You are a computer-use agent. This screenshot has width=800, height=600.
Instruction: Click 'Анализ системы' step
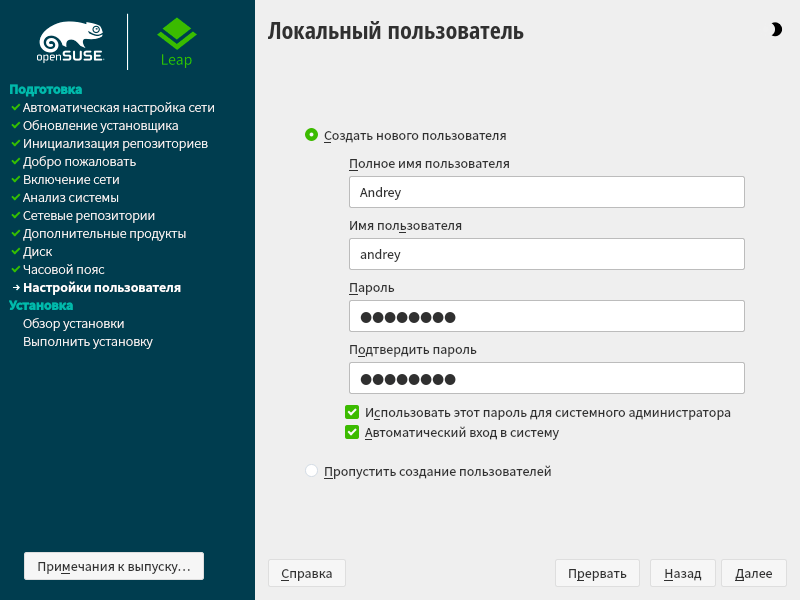70,197
